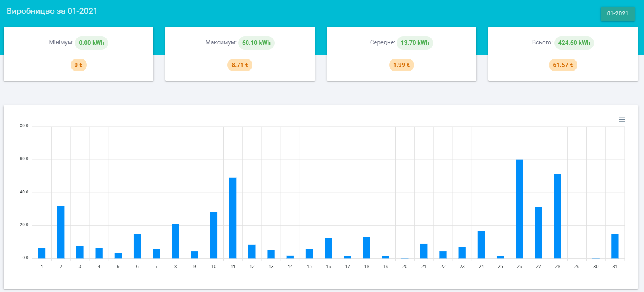This screenshot has height=292, width=644.
Task: Click the minimum 0.00 kWh badge
Action: click(x=92, y=43)
